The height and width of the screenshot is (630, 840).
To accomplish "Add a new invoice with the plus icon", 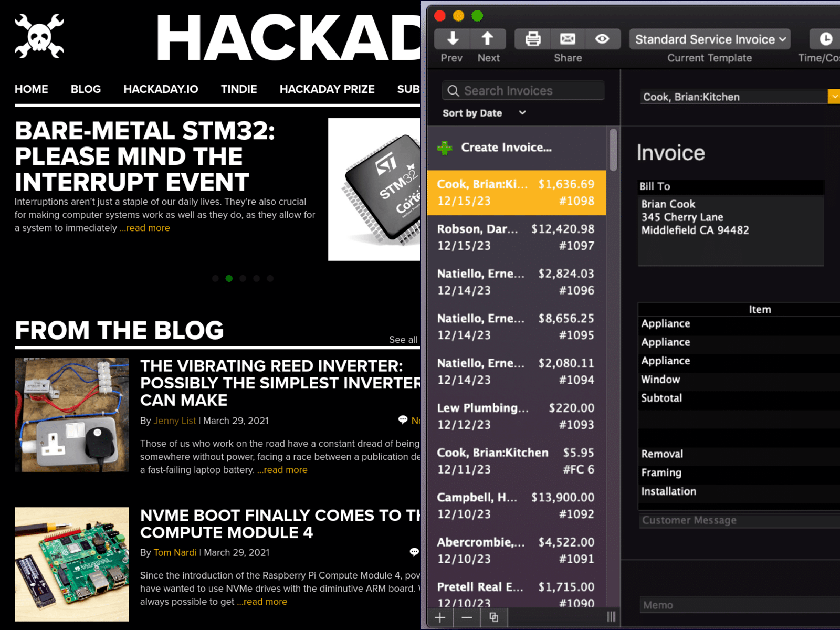I will tap(440, 617).
